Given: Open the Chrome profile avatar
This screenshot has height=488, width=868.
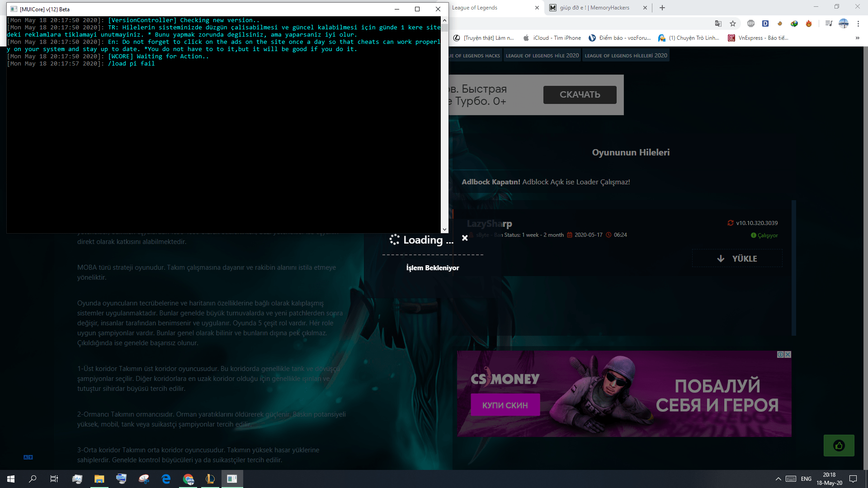Looking at the screenshot, I should pyautogui.click(x=844, y=23).
